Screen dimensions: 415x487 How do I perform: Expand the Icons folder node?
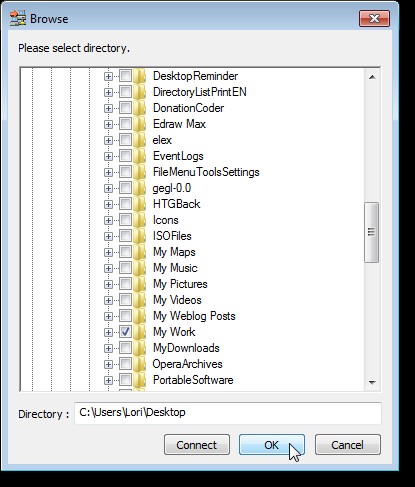tap(108, 220)
